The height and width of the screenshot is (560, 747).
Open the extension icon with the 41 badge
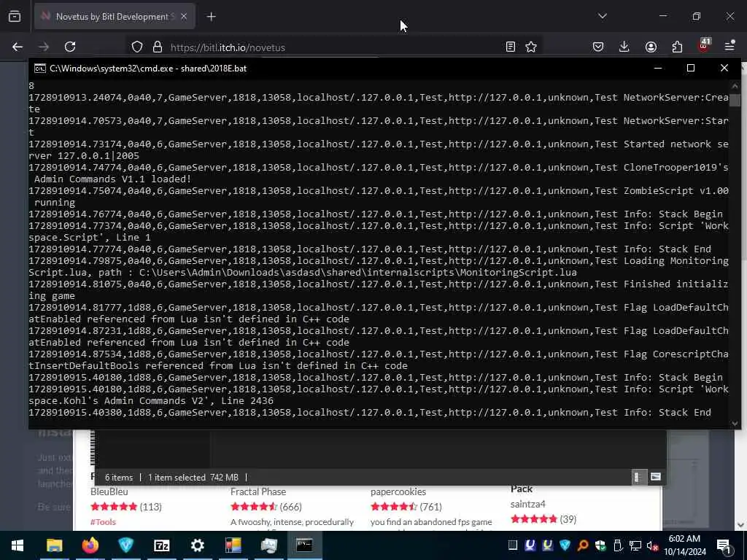coord(704,45)
